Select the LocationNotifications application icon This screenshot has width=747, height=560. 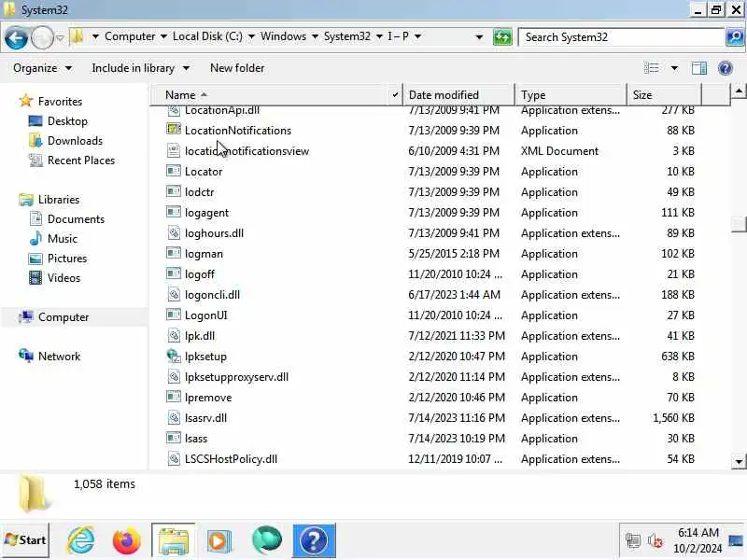(x=174, y=129)
